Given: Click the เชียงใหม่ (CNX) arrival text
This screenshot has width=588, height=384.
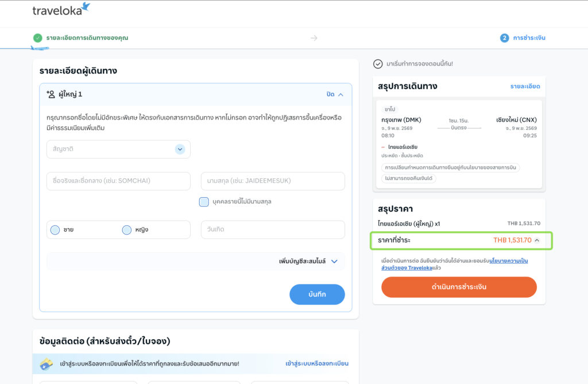Looking at the screenshot, I should point(516,120).
